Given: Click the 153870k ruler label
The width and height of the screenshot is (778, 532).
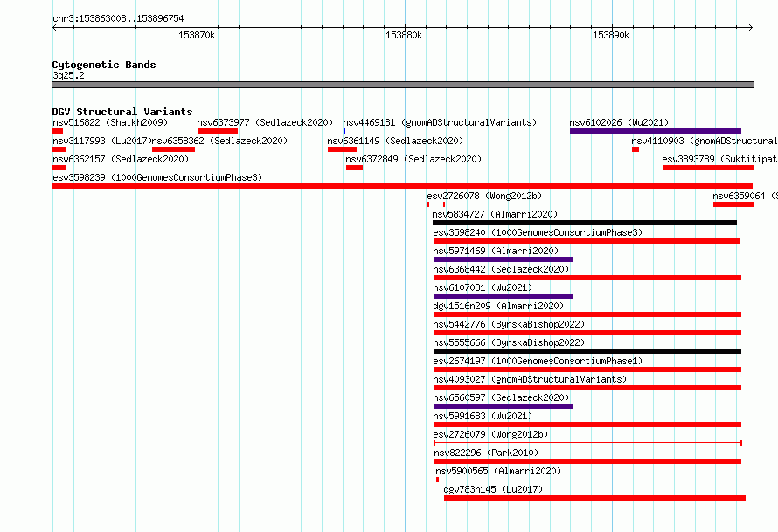Looking at the screenshot, I should (197, 35).
